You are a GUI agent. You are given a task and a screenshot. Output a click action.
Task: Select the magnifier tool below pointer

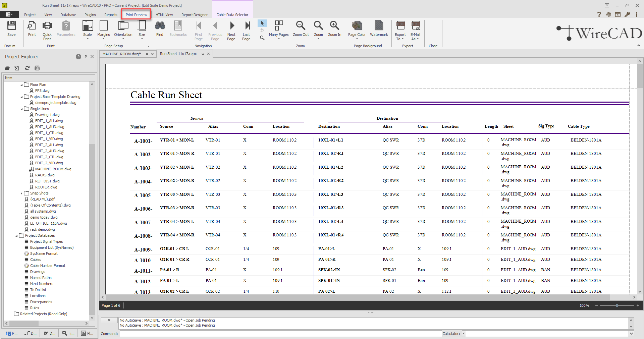262,38
